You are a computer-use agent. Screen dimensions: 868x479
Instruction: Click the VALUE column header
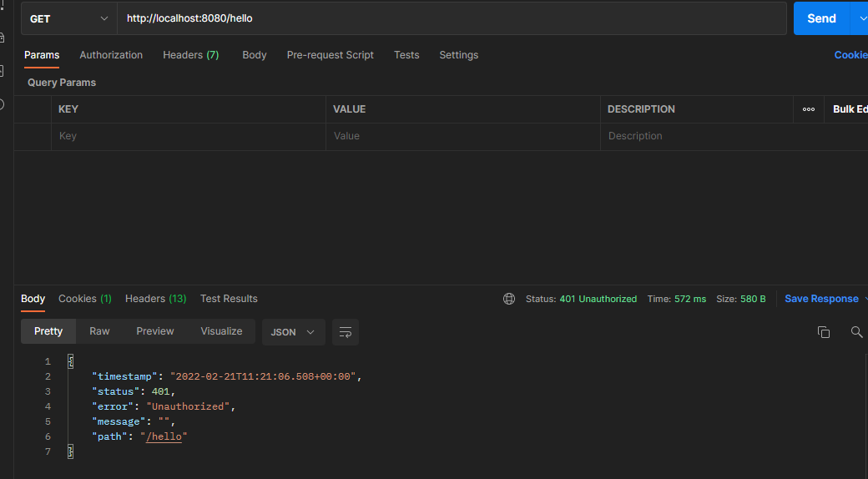(x=350, y=109)
